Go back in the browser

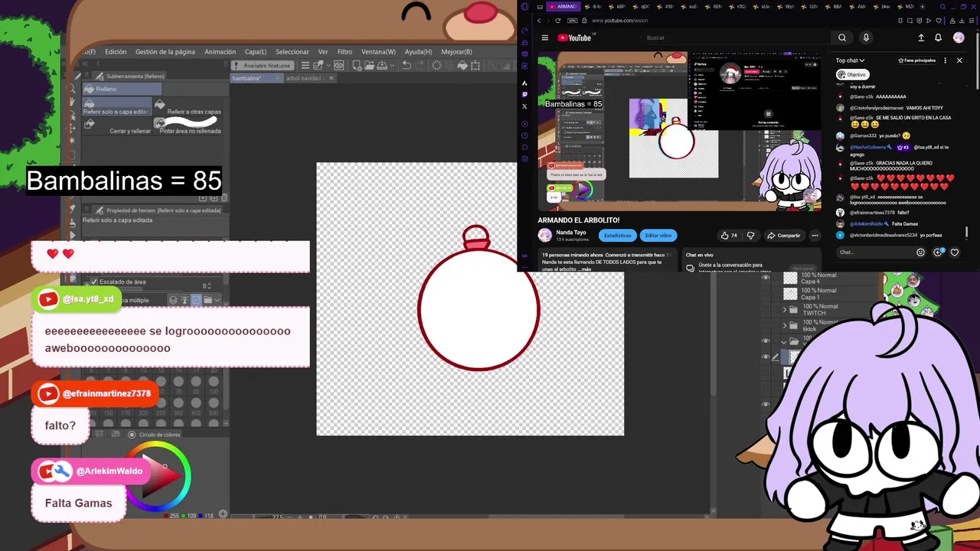[539, 21]
